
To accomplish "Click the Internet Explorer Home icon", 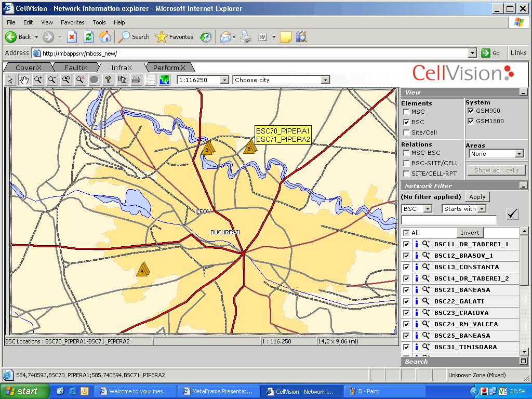I will coord(105,37).
